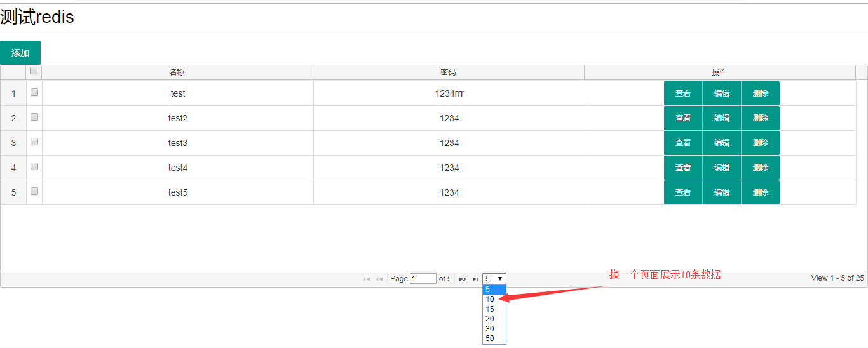
Task: Check the checkbox for row test
Action: tap(34, 92)
